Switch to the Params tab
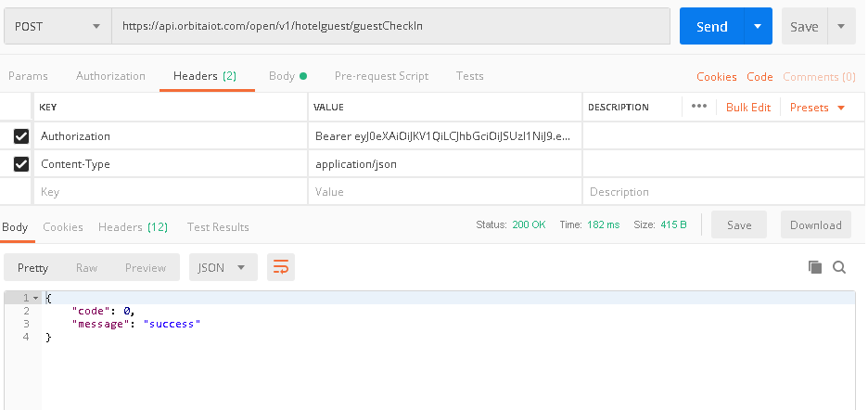This screenshot has height=410, width=868. pyautogui.click(x=27, y=76)
